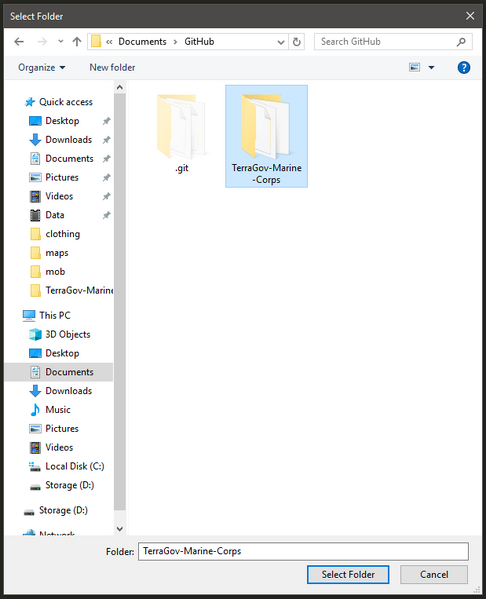Click the Cancel button
This screenshot has height=599, width=486.
[434, 575]
